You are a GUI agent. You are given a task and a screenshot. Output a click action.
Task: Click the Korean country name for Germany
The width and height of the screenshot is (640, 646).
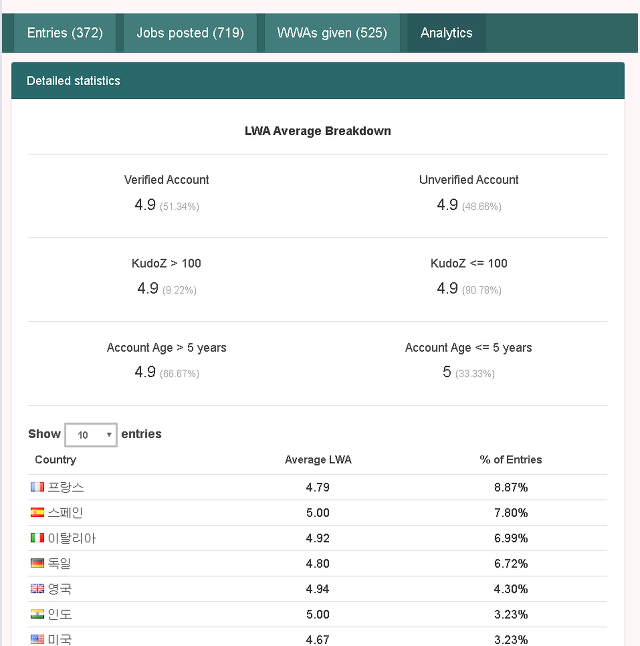(x=59, y=563)
